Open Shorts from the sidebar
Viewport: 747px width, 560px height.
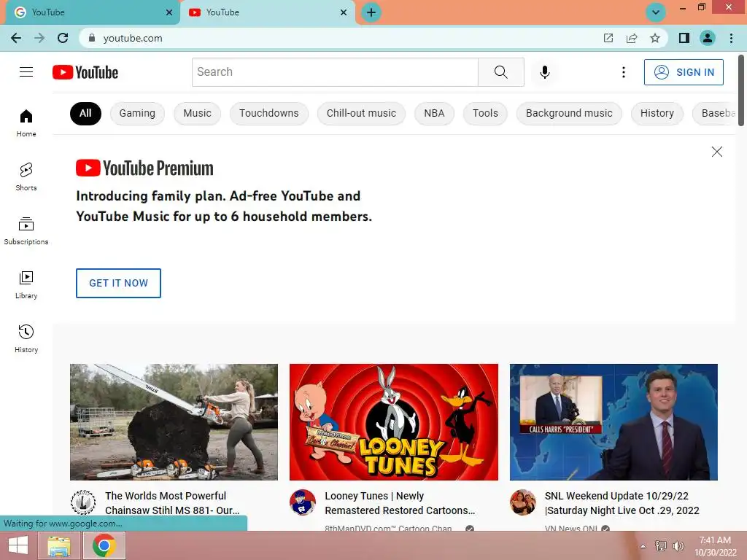click(x=26, y=176)
